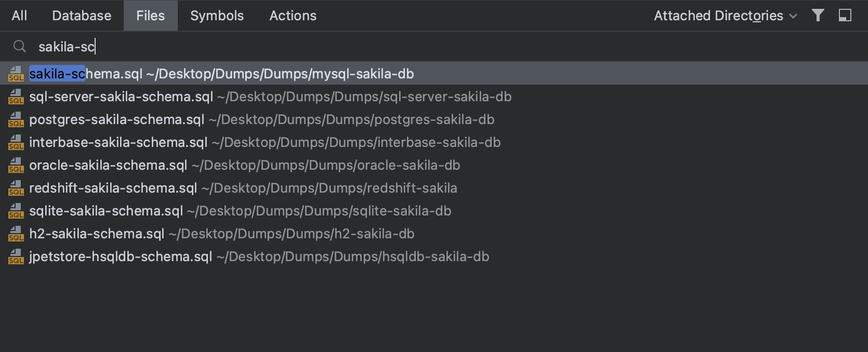Screen dimensions: 868x352
Task: Click SQL icon beside sqlite-sakila-schema.sql
Action: [x=16, y=211]
